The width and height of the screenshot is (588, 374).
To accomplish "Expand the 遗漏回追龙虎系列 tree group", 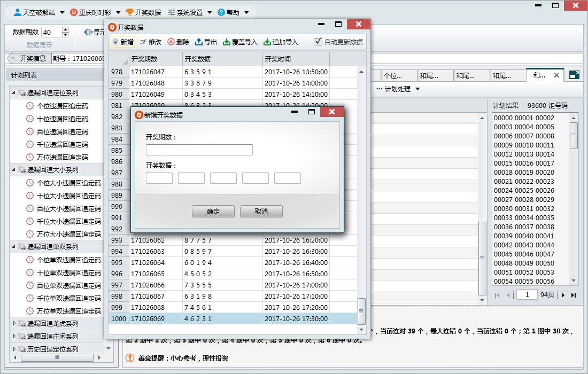I will click(14, 324).
